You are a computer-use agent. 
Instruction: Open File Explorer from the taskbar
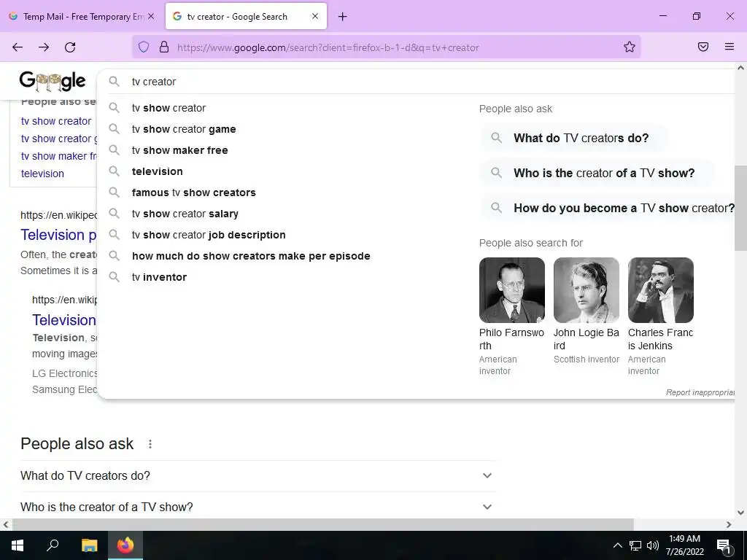89,545
